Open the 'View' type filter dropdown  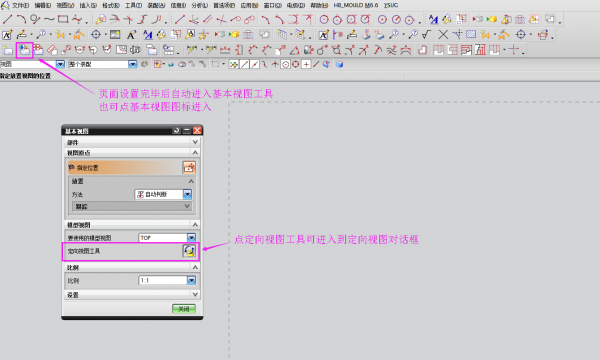60,64
